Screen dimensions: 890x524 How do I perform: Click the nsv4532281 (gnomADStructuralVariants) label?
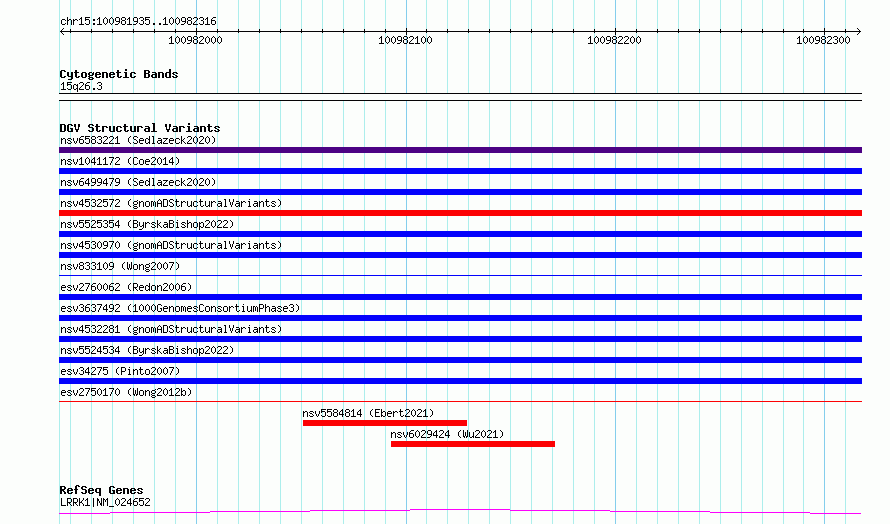tap(171, 329)
